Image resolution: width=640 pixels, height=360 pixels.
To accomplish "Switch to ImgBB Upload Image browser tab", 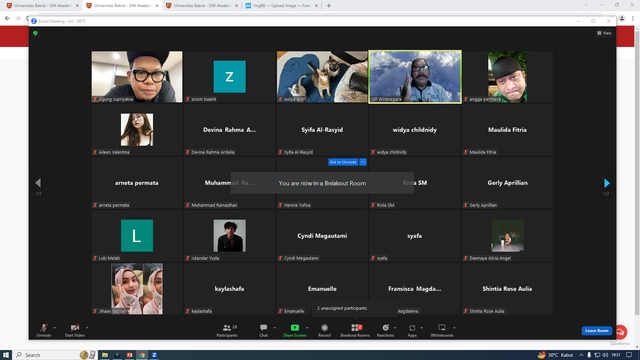I will point(282,6).
